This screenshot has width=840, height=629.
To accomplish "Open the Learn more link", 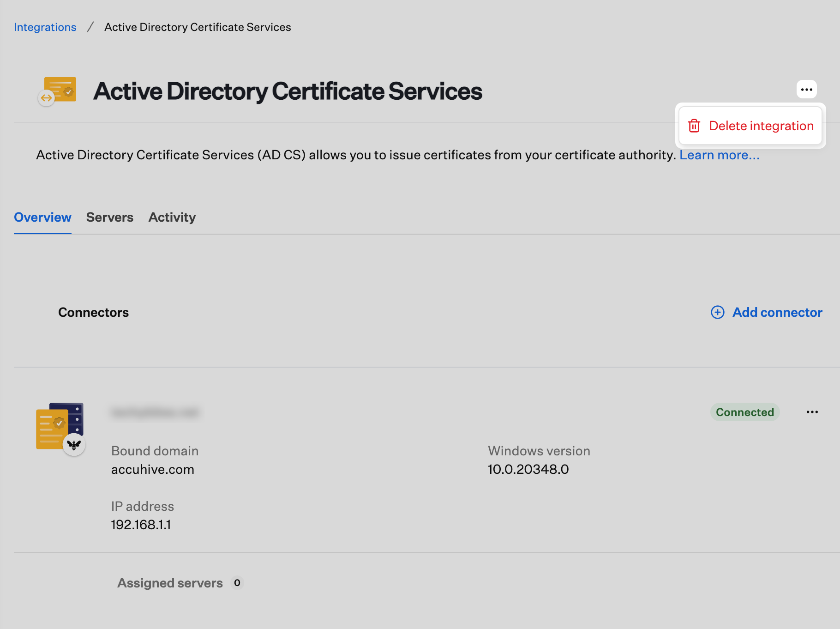I will 719,155.
